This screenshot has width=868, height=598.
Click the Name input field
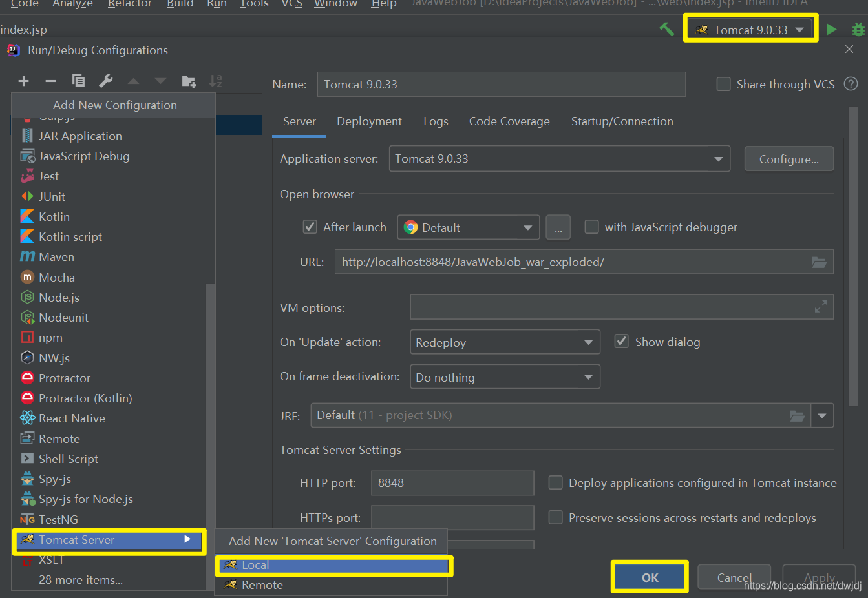(502, 85)
